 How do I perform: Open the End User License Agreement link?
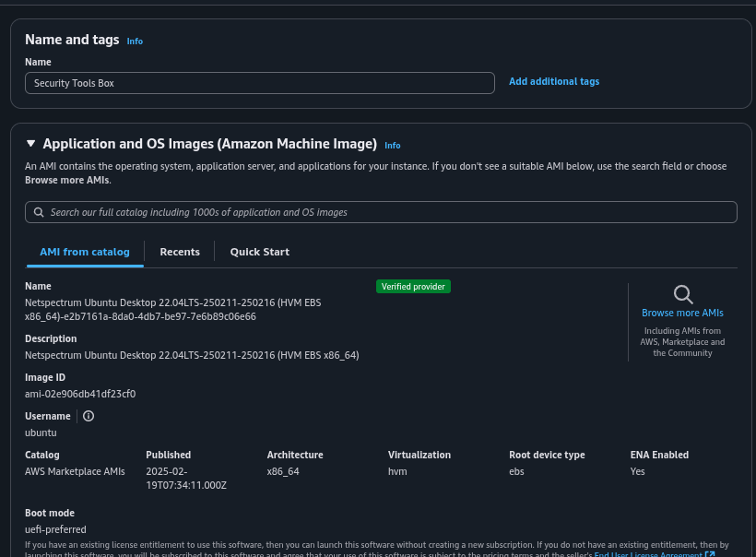pos(648,554)
